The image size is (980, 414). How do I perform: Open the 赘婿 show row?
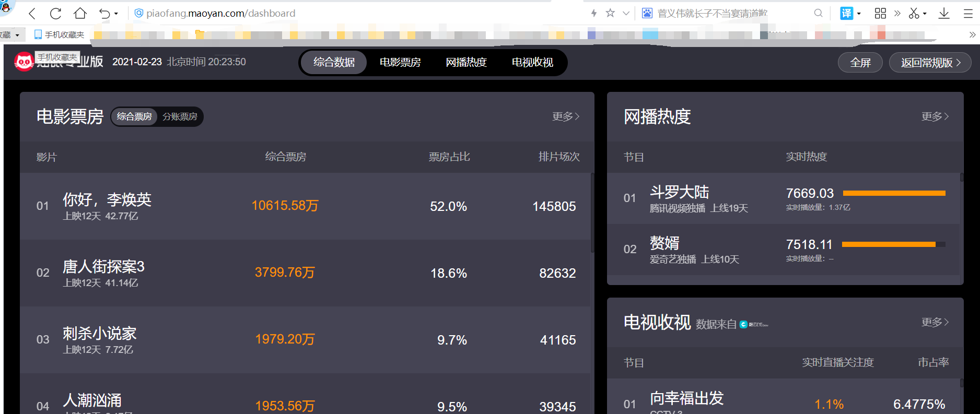(x=784, y=250)
